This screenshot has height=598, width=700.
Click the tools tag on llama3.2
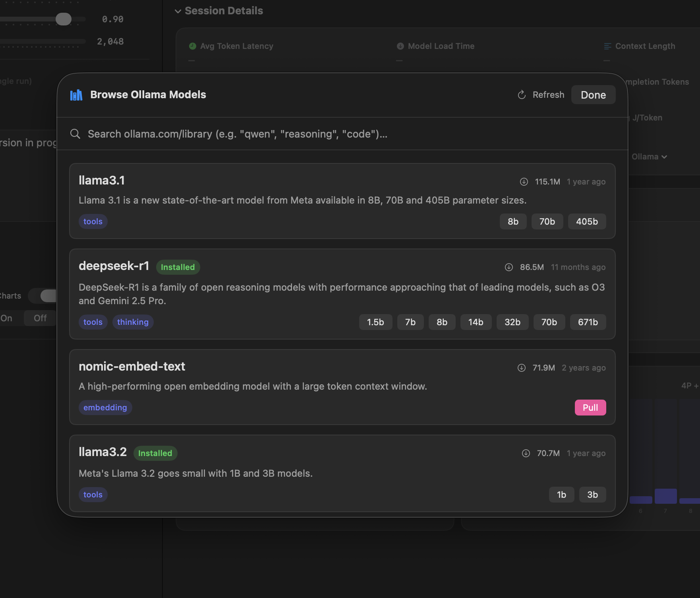tap(93, 495)
